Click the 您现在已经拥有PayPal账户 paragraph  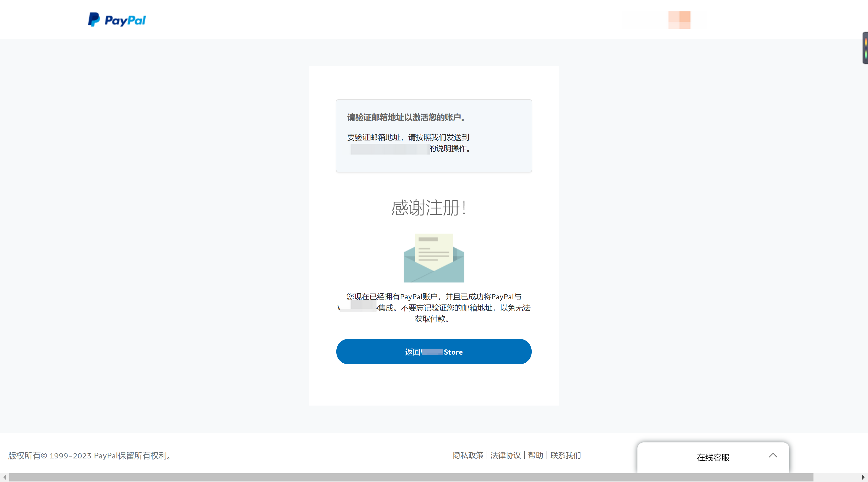pyautogui.click(x=434, y=307)
